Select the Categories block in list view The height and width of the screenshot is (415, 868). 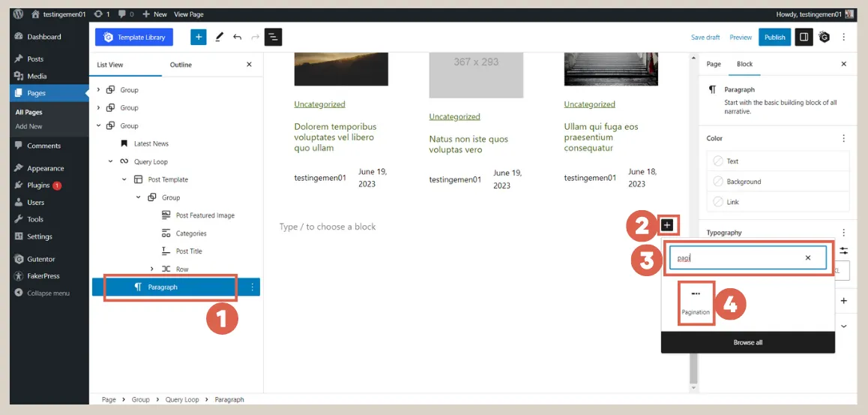click(191, 234)
